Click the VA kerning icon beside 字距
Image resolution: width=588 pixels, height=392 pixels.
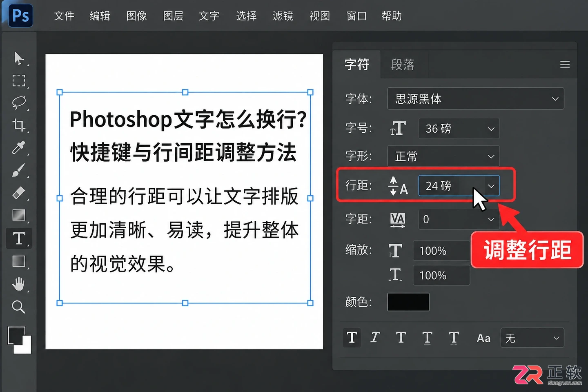point(397,220)
